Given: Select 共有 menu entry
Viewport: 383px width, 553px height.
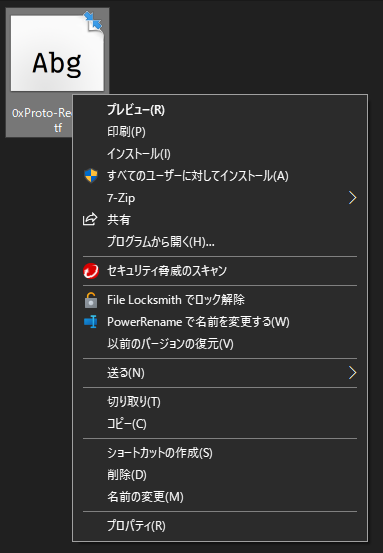Looking at the screenshot, I should (x=220, y=219).
